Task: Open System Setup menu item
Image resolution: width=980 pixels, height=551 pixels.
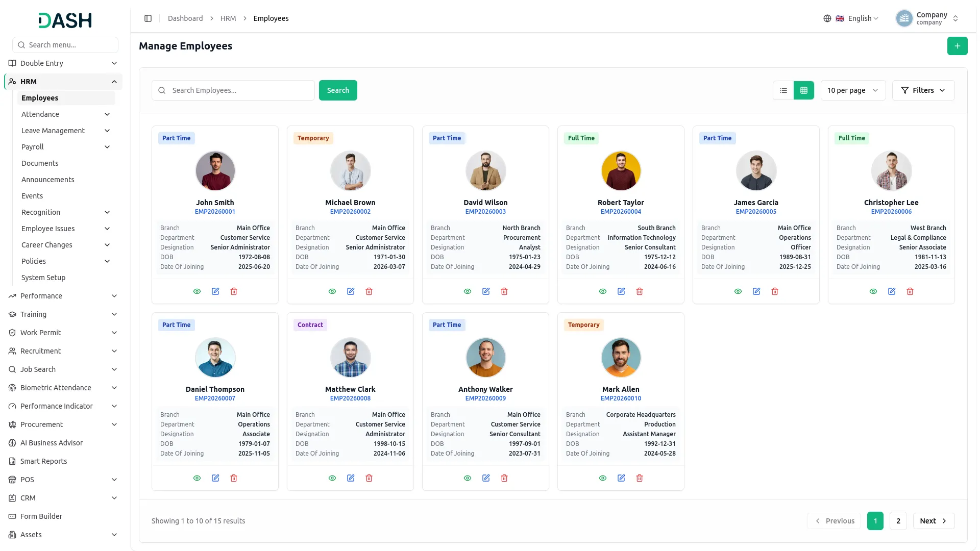Action: (43, 278)
